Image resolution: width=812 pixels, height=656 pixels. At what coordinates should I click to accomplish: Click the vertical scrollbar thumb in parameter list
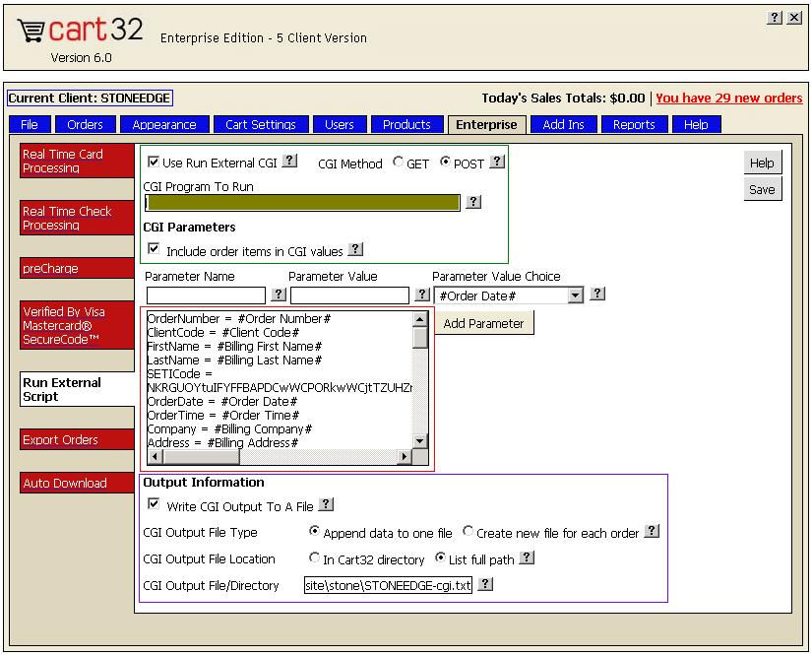[420, 337]
